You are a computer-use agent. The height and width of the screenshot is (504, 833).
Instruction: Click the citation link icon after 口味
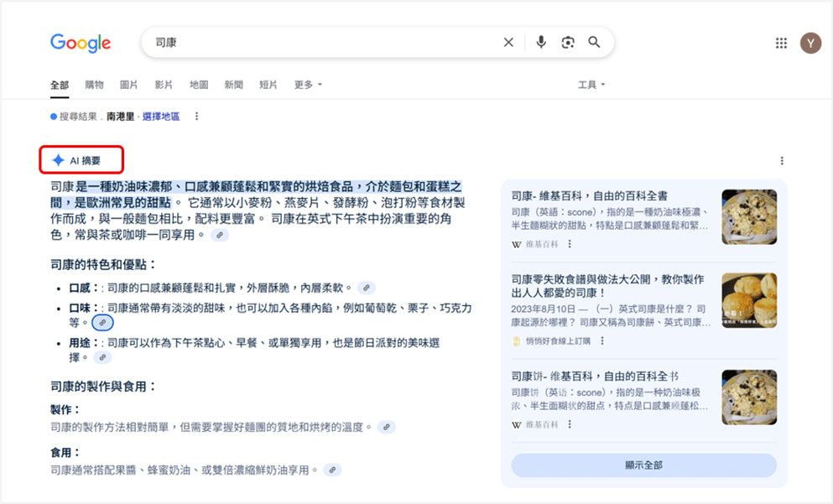tap(102, 322)
